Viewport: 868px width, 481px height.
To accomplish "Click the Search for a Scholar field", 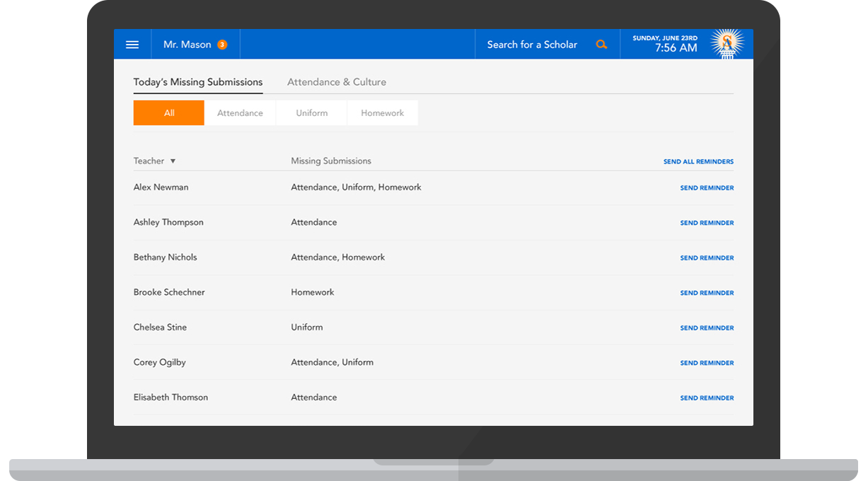I will click(x=532, y=45).
